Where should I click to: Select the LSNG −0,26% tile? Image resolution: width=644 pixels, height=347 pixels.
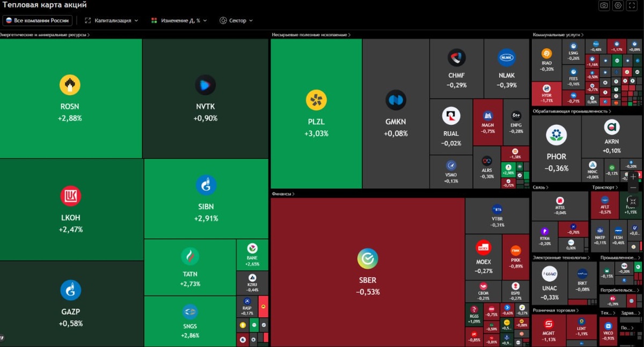pos(574,51)
